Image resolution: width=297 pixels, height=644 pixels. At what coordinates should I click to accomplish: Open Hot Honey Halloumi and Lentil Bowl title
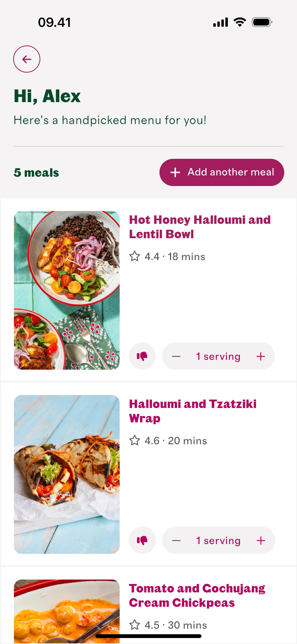tap(200, 227)
